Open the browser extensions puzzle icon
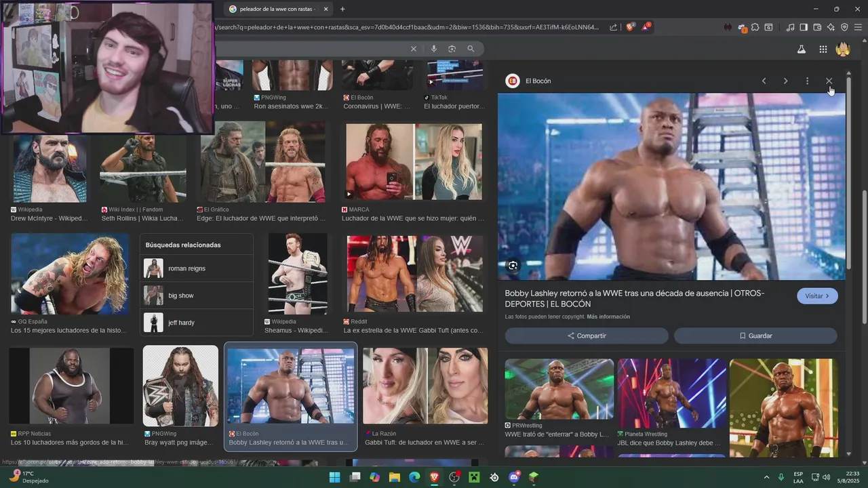 click(755, 27)
